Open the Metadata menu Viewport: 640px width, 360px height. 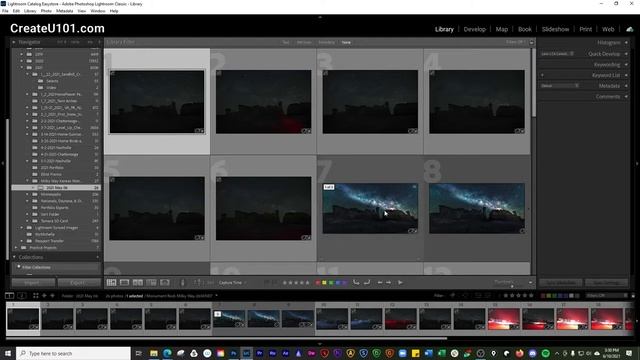(64, 11)
